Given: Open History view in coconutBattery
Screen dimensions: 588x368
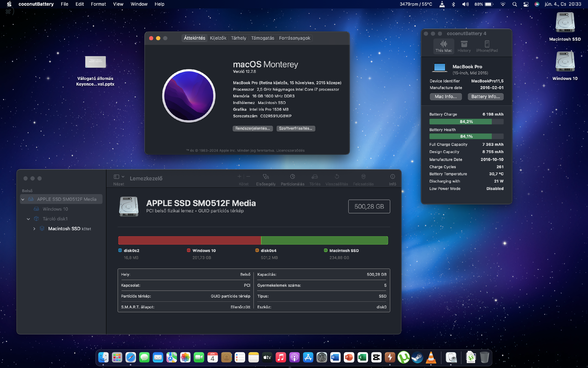Looking at the screenshot, I should (x=464, y=46).
